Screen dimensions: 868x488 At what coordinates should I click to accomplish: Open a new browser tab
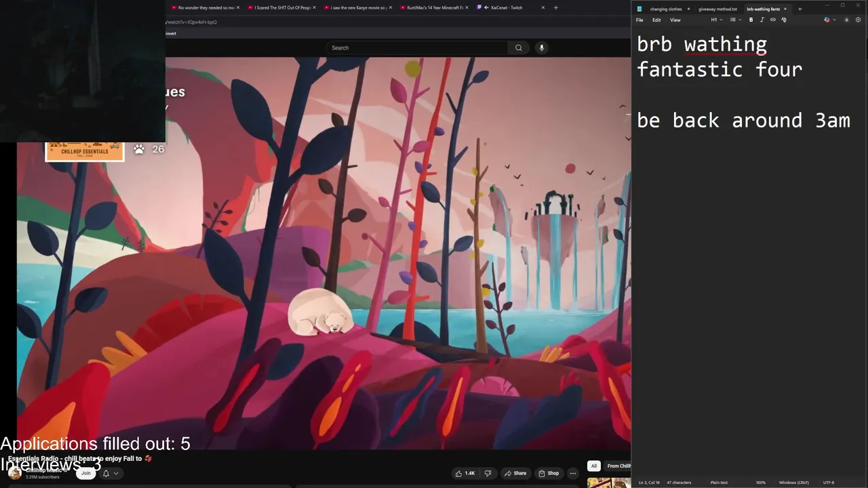(555, 7)
